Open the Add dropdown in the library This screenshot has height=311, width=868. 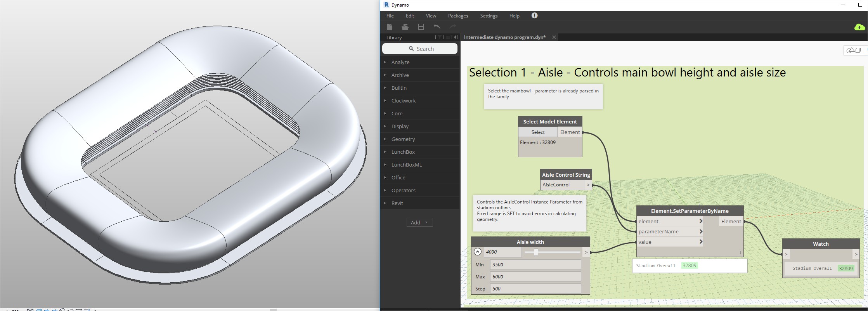(419, 222)
